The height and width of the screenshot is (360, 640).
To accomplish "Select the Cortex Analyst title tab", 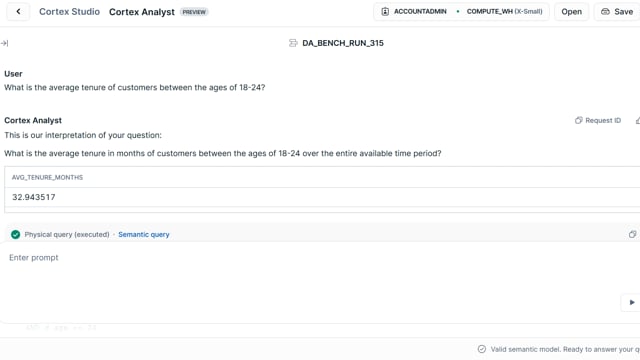I will (142, 12).
